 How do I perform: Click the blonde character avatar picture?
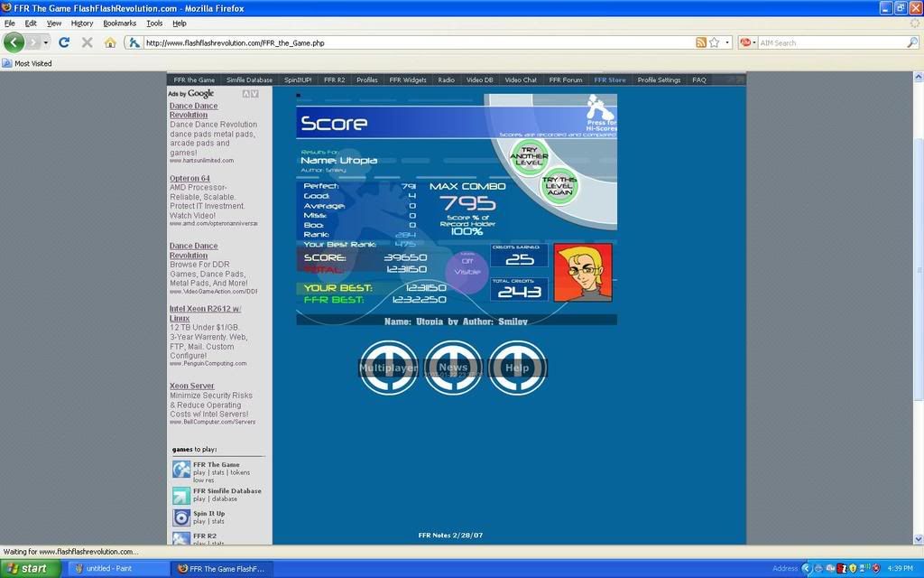[583, 272]
